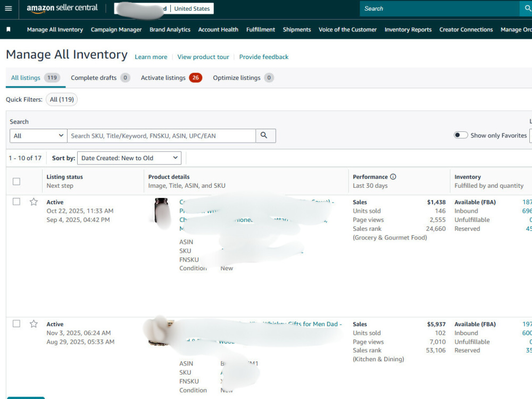Click the Kitchen & Dining category text
Screen dimensions: 532x399
point(378,359)
